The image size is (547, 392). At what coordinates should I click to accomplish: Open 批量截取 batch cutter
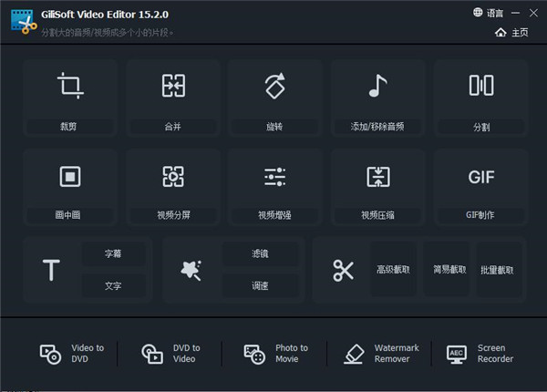point(497,270)
